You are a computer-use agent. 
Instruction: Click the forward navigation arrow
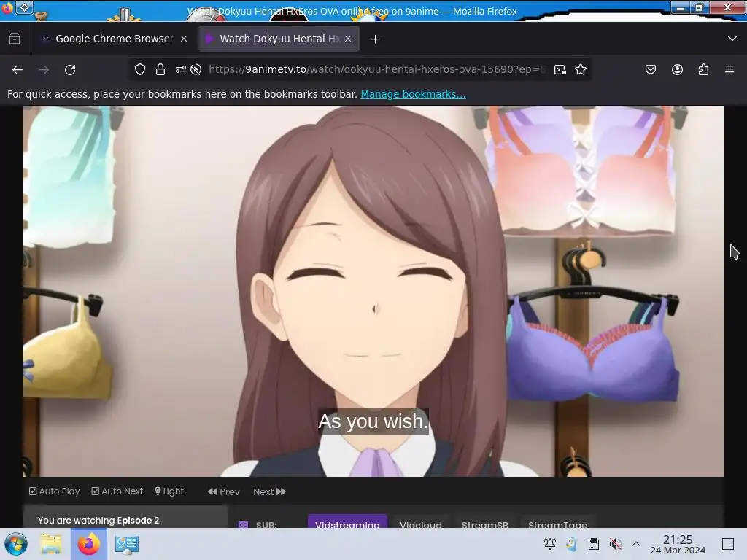[x=44, y=70]
